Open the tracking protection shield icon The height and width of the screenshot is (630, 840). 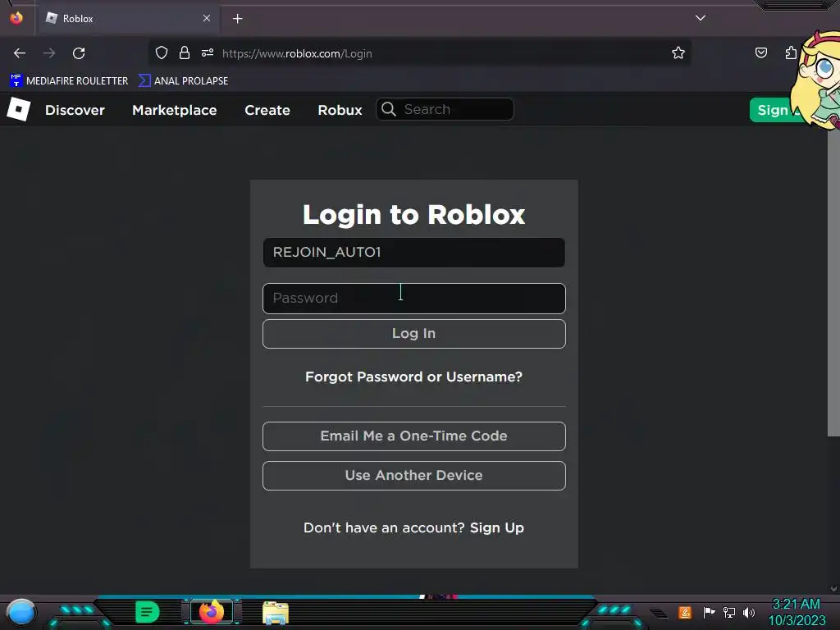pyautogui.click(x=162, y=53)
